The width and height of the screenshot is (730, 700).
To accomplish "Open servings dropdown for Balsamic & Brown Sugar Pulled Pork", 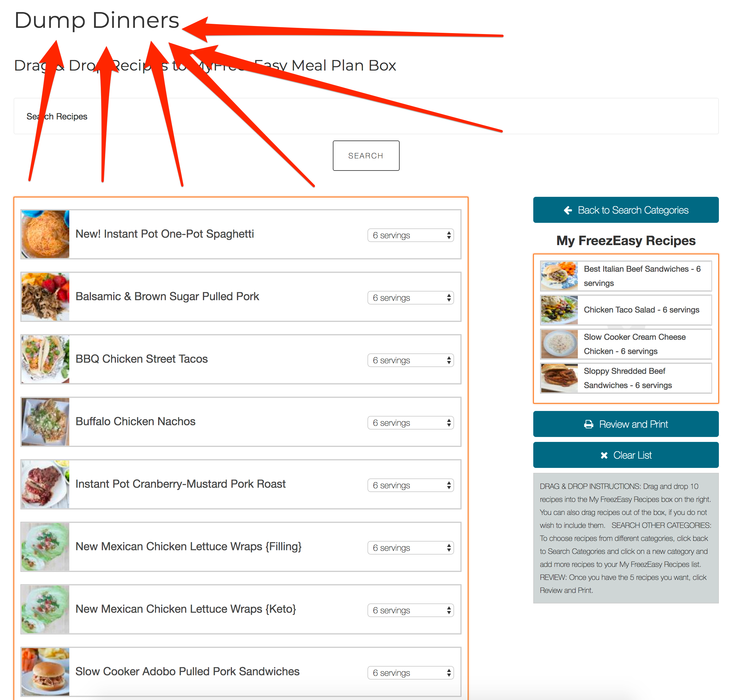I will point(410,298).
